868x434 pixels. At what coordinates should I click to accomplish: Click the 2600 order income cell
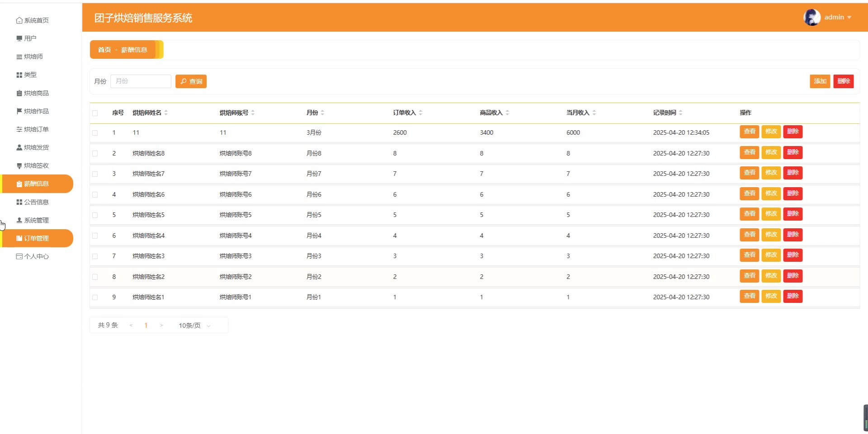400,133
